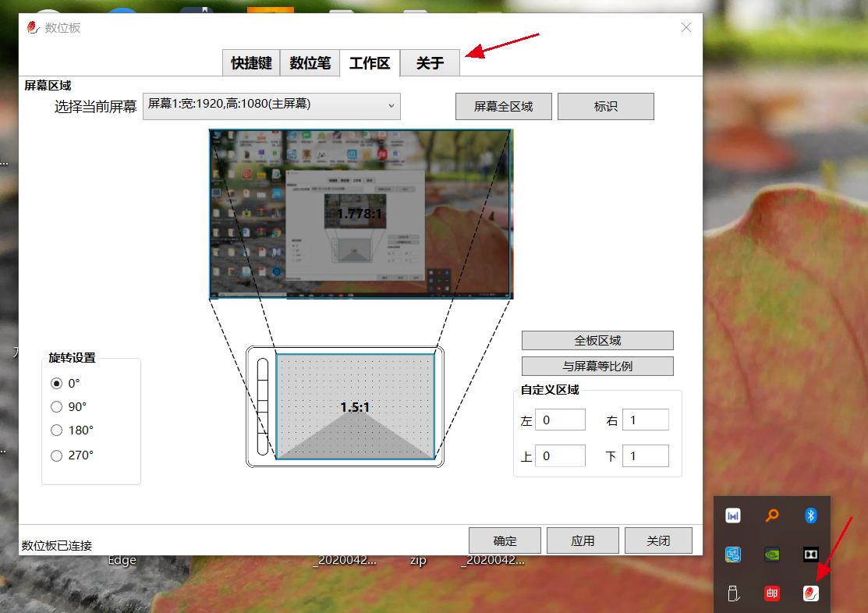
Task: Select the 90° rotation option
Action: click(x=56, y=406)
